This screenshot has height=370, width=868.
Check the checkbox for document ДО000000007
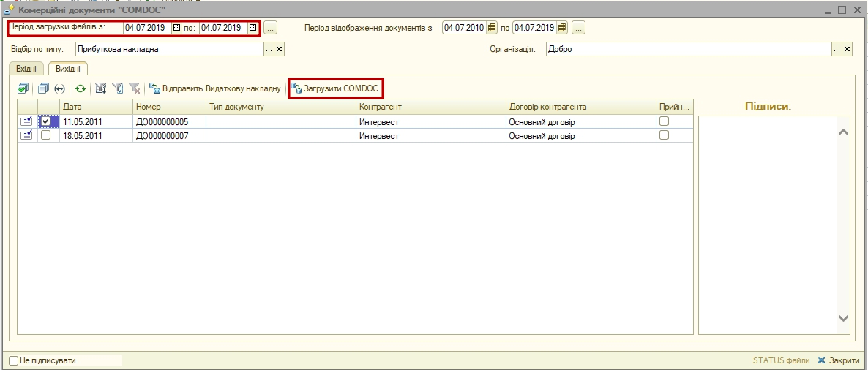(x=47, y=135)
